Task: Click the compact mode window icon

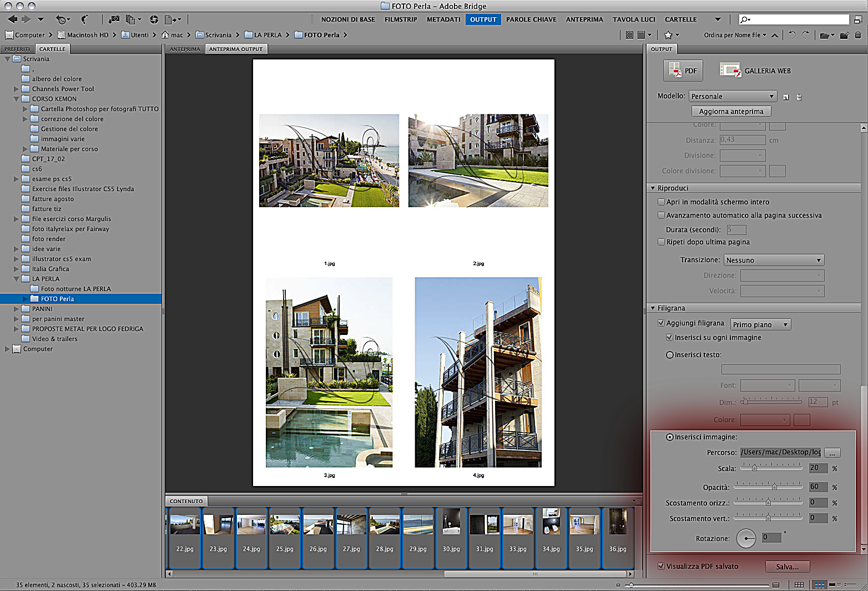Action: [857, 19]
